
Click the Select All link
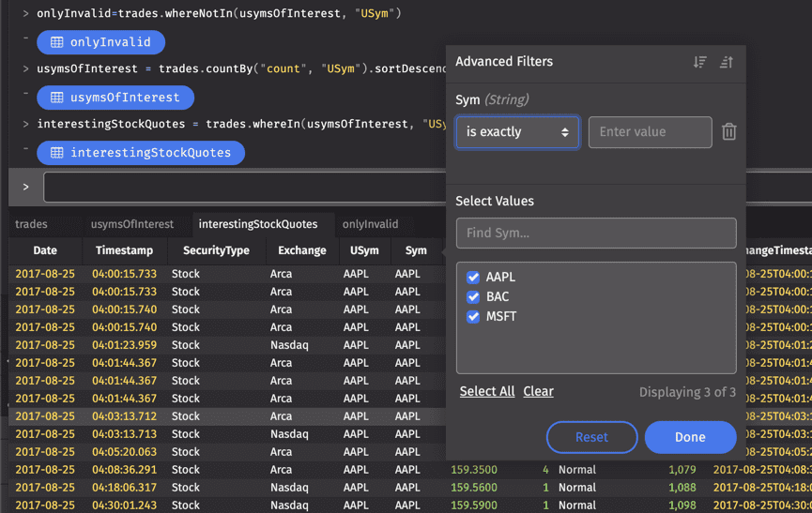tap(486, 392)
